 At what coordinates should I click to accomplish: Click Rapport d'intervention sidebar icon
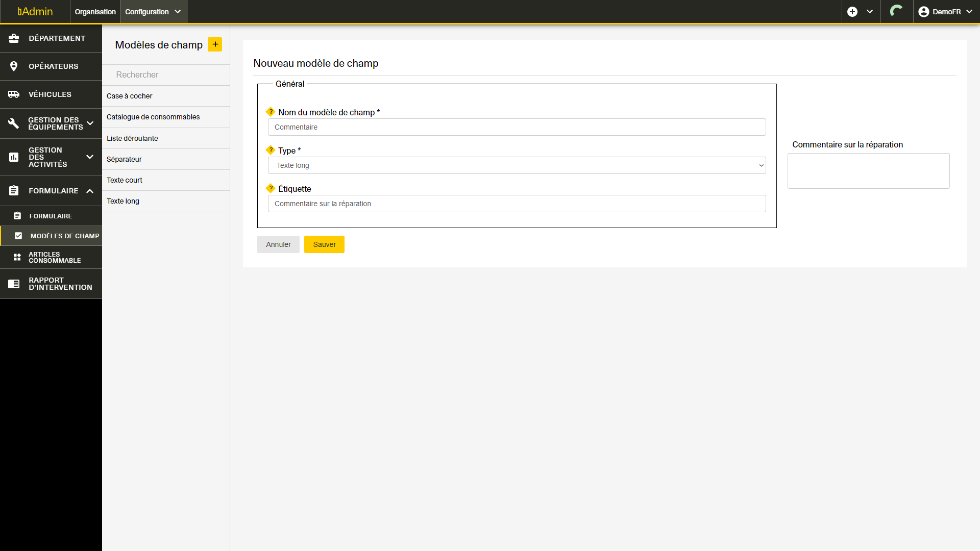click(14, 284)
